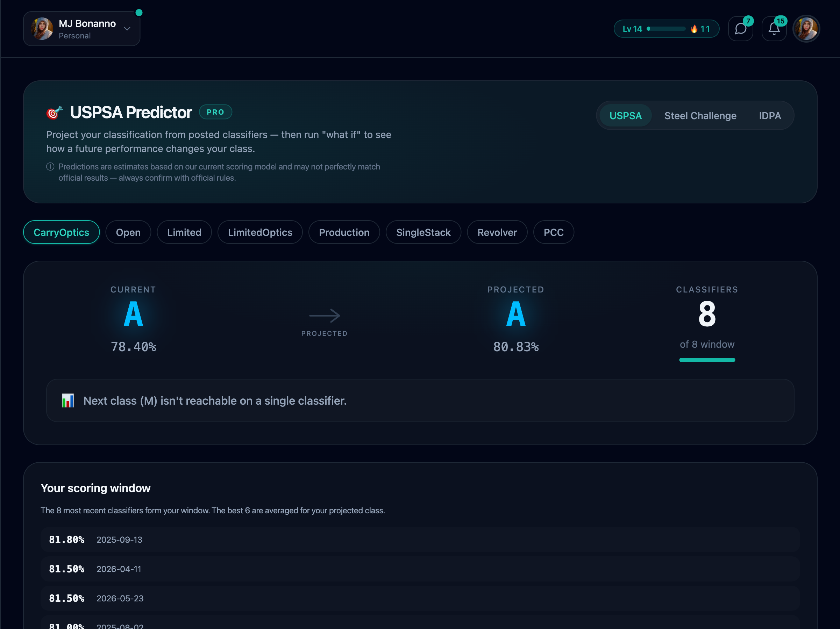
Task: Switch to IDPA predictor
Action: coord(770,116)
